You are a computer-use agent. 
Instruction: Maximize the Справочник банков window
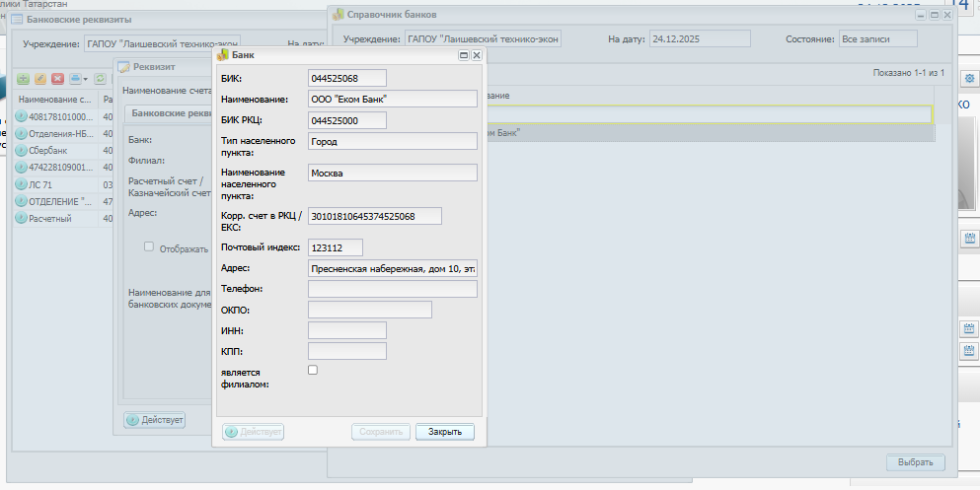pyautogui.click(x=935, y=15)
